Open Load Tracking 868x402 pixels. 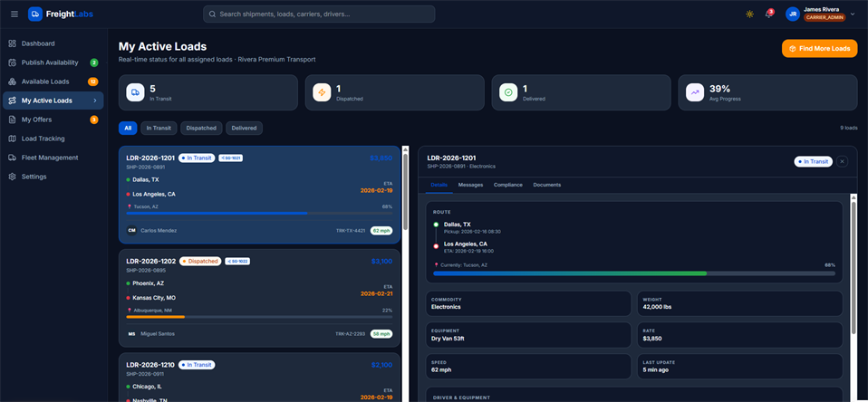(x=53, y=139)
